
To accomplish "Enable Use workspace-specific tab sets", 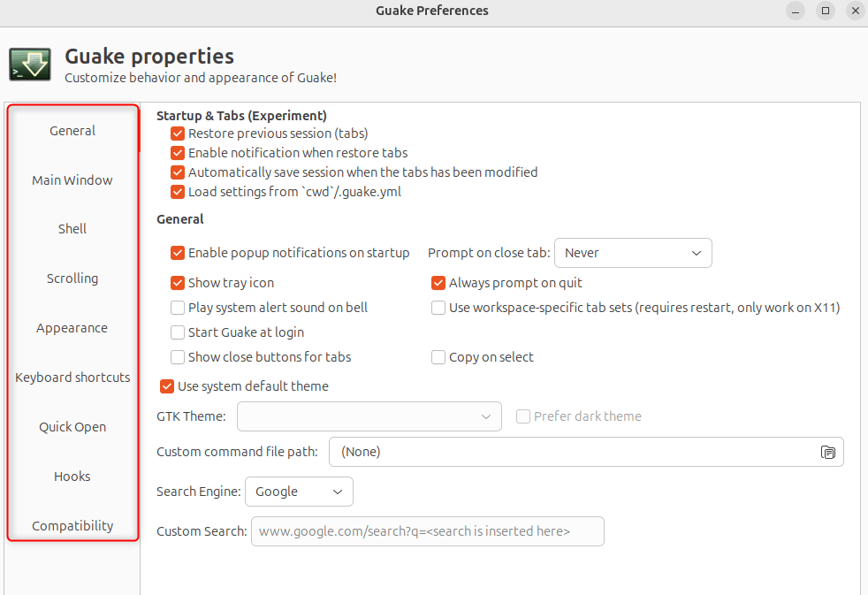I will click(438, 308).
